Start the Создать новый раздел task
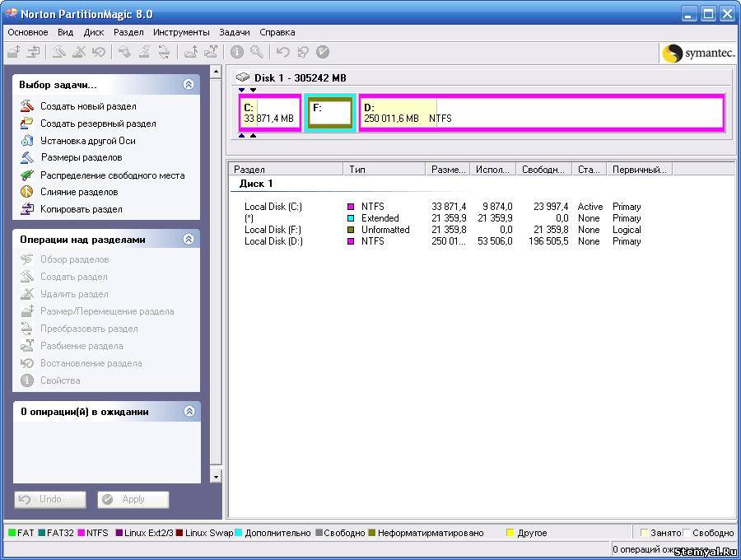Screen dimensions: 741x560 [x=88, y=106]
